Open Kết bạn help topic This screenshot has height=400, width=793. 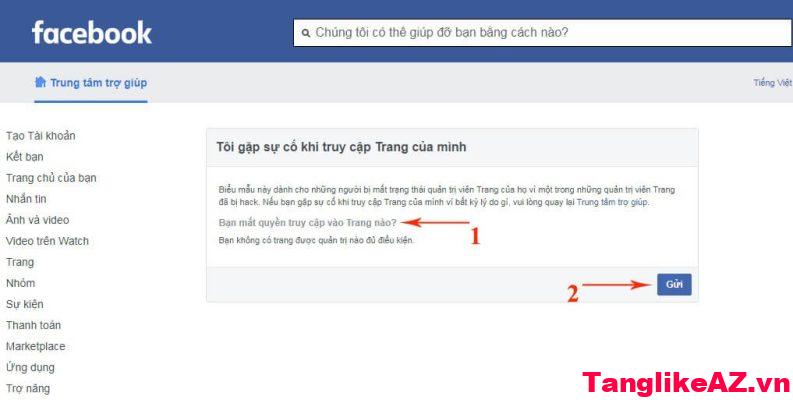tap(24, 157)
